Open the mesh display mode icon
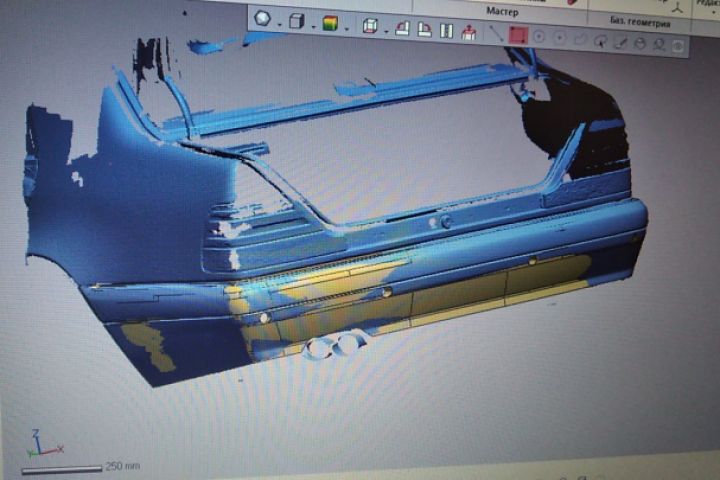This screenshot has height=480, width=720. click(x=263, y=18)
